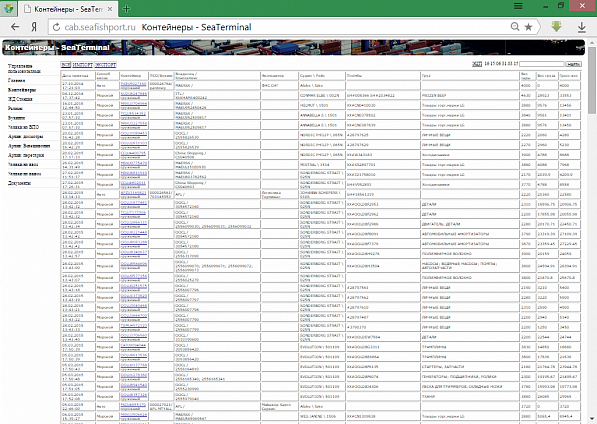This screenshot has width=597, height=424.
Task: Open Yandex home via the Я icon
Action: click(x=34, y=27)
